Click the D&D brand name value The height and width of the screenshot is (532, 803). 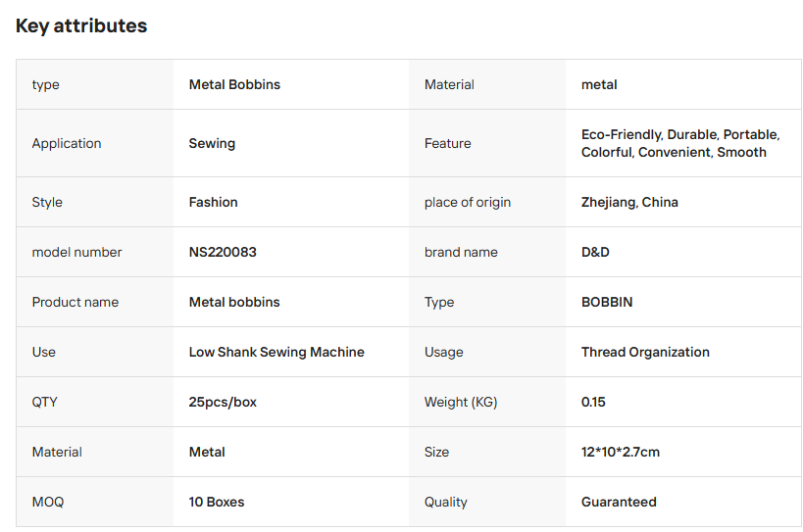click(x=595, y=252)
